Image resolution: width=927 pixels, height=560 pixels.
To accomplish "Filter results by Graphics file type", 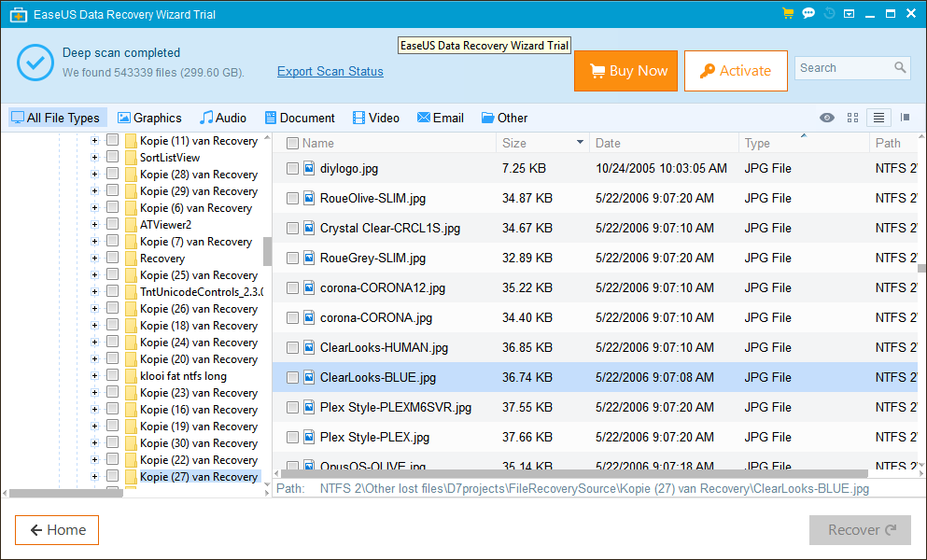I will [149, 118].
